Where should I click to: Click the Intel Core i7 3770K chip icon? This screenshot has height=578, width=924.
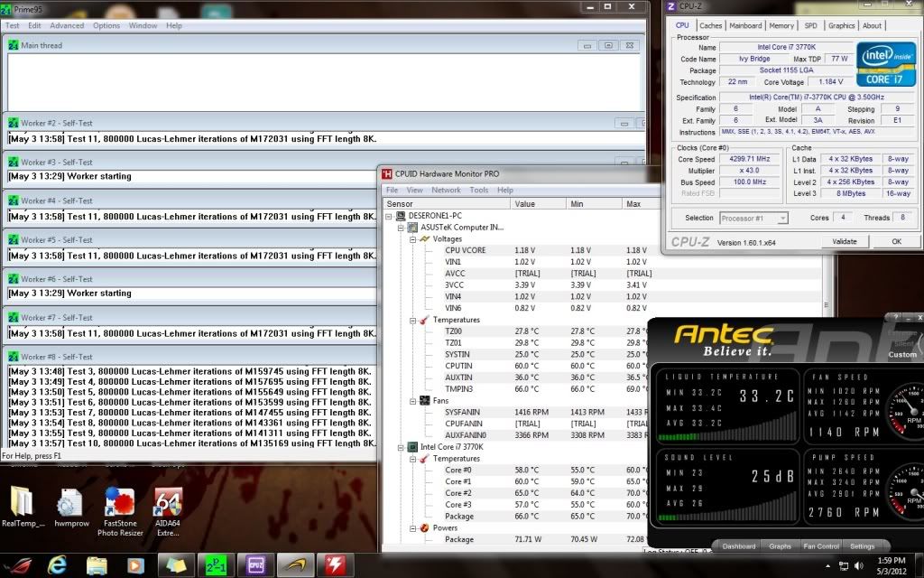[x=412, y=447]
